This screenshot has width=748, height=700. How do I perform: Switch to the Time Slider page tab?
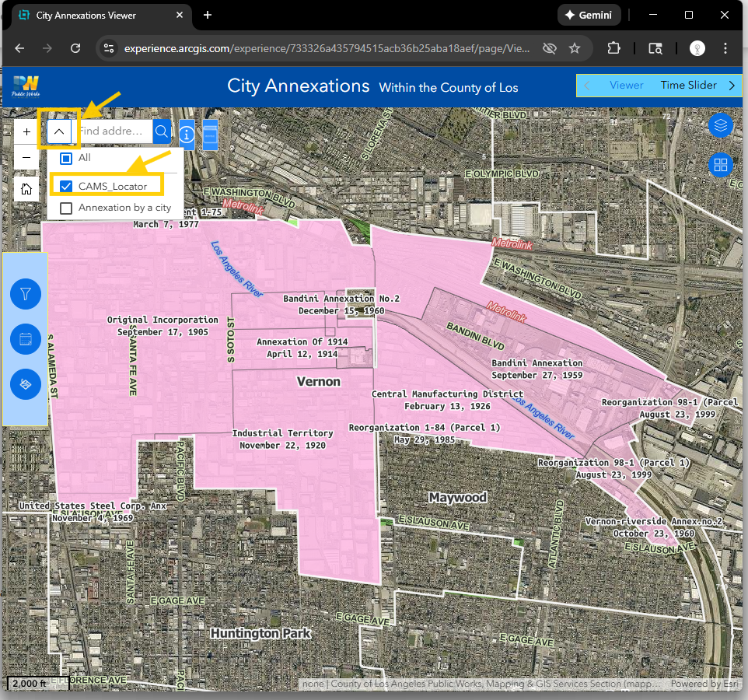(x=688, y=86)
